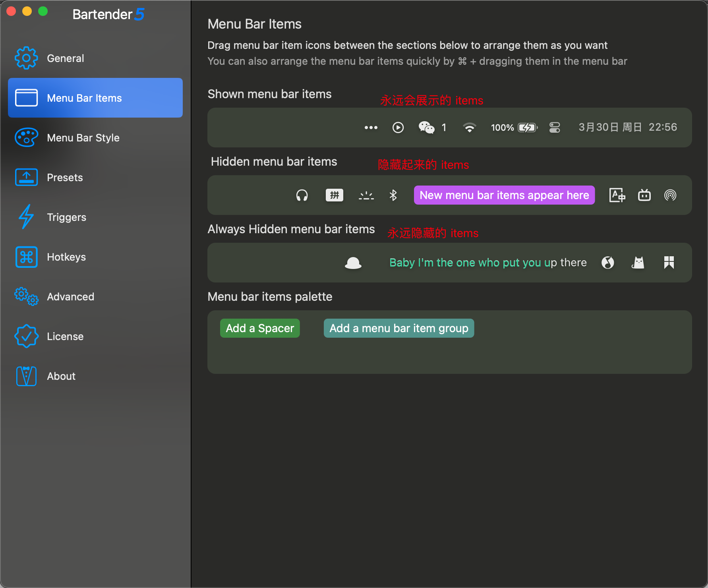Select the headphones icon in hidden items
The width and height of the screenshot is (708, 588).
[302, 195]
